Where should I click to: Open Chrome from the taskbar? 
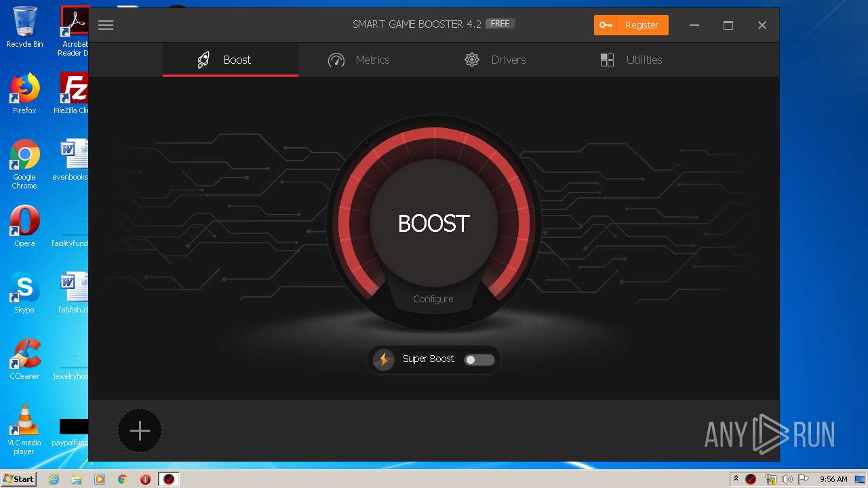pyautogui.click(x=123, y=479)
